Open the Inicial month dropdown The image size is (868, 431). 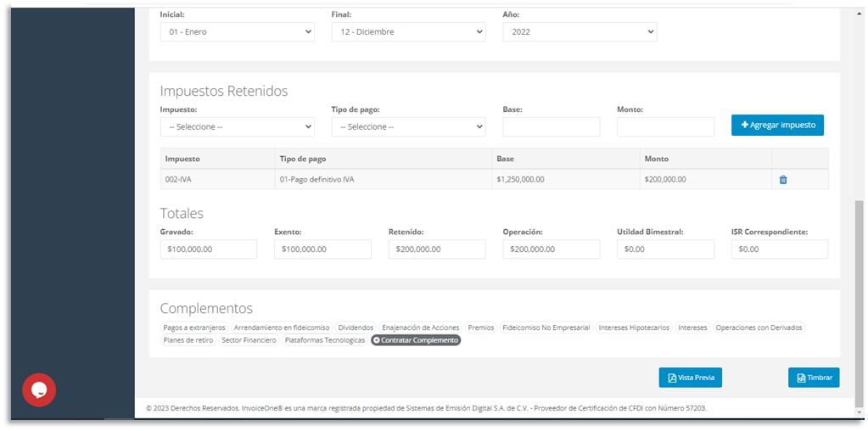pyautogui.click(x=237, y=32)
